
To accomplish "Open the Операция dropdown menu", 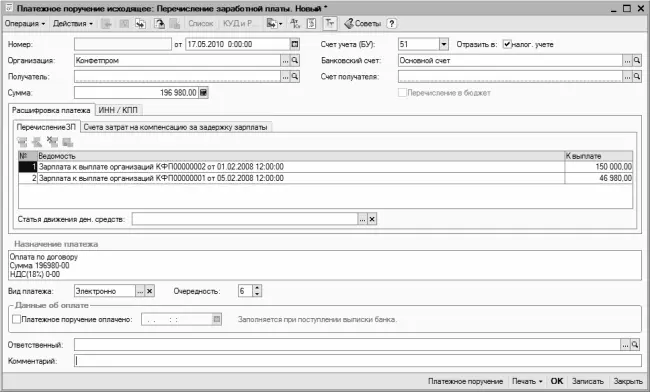I will click(x=25, y=24).
